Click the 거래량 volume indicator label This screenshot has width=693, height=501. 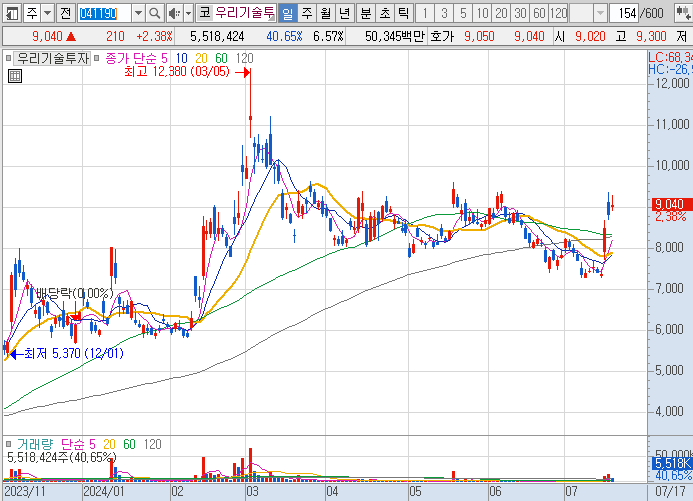point(34,444)
